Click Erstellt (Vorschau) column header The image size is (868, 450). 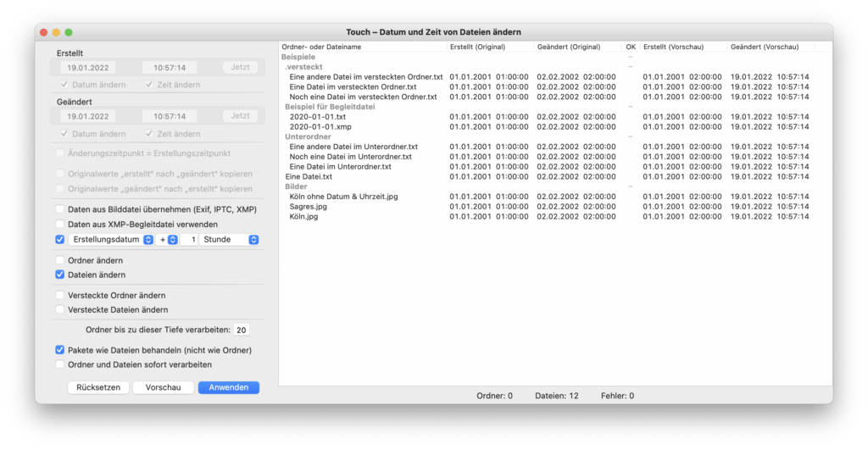[x=683, y=47]
